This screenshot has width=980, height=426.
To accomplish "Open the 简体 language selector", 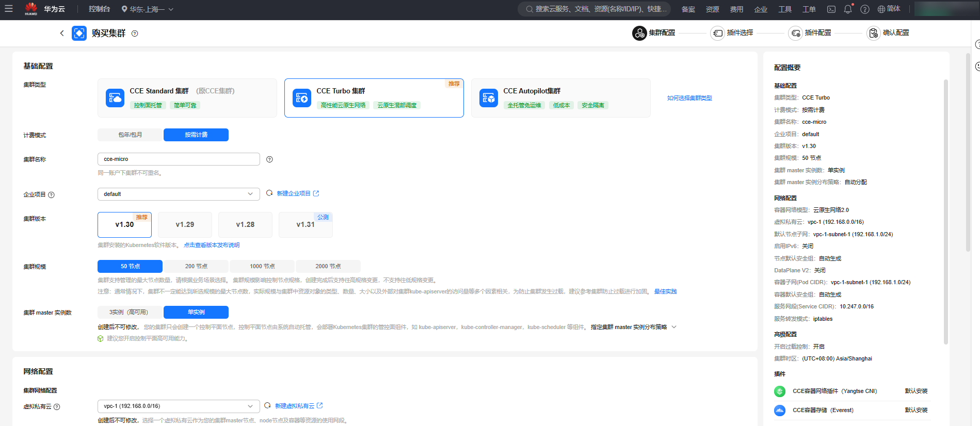I will click(x=889, y=9).
